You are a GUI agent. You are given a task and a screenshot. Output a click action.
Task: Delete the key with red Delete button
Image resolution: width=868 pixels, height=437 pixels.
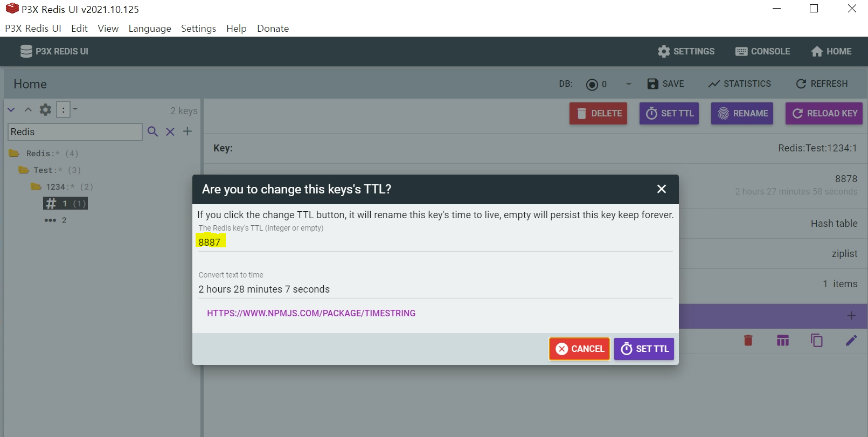coord(598,114)
